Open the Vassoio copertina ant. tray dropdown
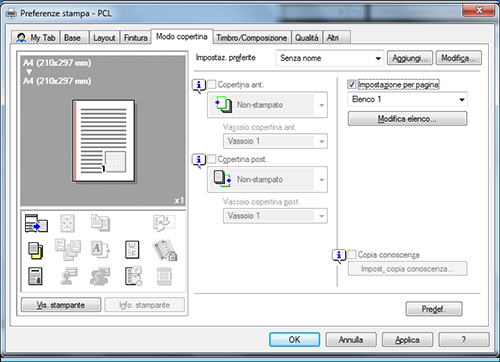 tap(275, 141)
